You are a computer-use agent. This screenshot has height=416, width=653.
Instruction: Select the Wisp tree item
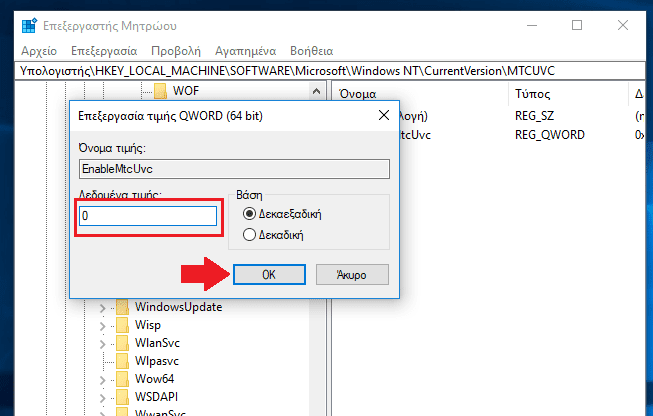coord(147,325)
